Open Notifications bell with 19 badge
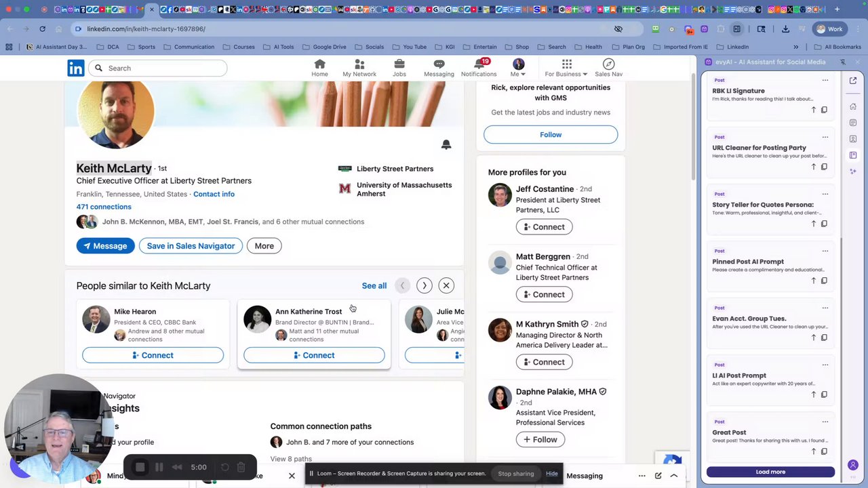Image resolution: width=868 pixels, height=488 pixels. 479,67
